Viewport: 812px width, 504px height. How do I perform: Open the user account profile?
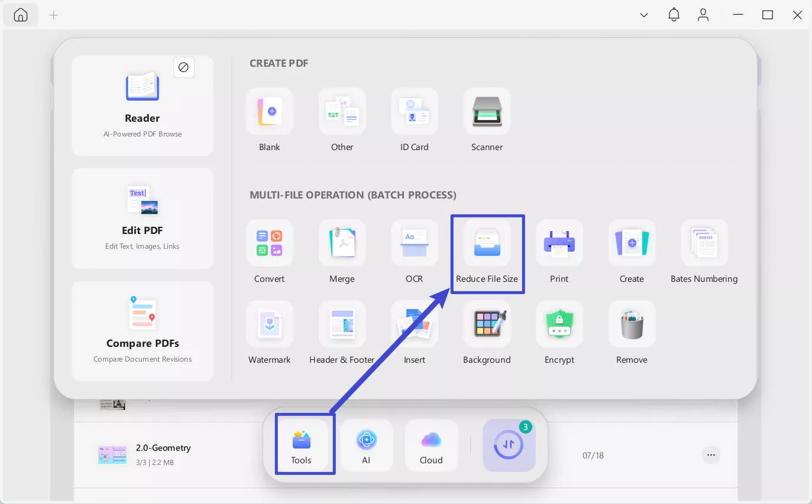[703, 15]
